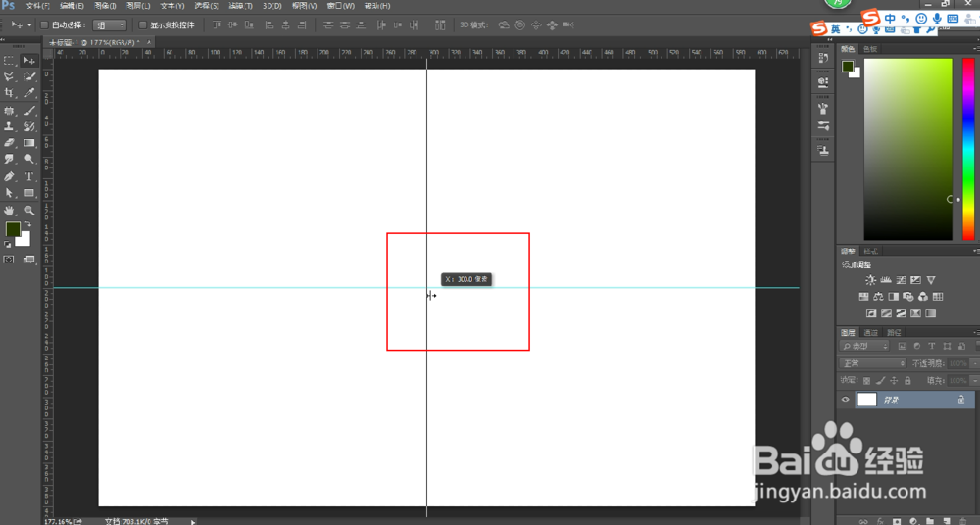Toggle the pixel layer filter
Viewport: 980px width, 525px height.
(x=902, y=346)
